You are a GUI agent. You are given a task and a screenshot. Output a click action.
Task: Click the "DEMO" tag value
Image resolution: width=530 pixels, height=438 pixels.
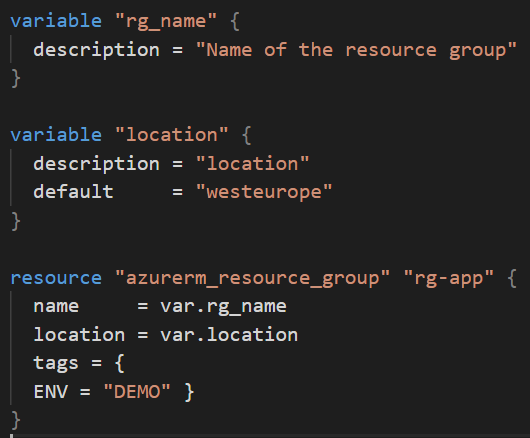pyautogui.click(x=137, y=392)
